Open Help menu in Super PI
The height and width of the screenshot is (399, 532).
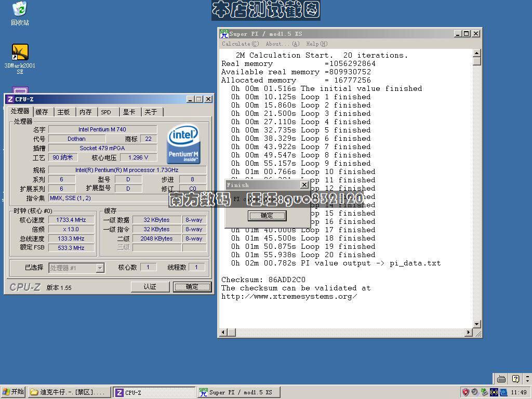coord(316,44)
